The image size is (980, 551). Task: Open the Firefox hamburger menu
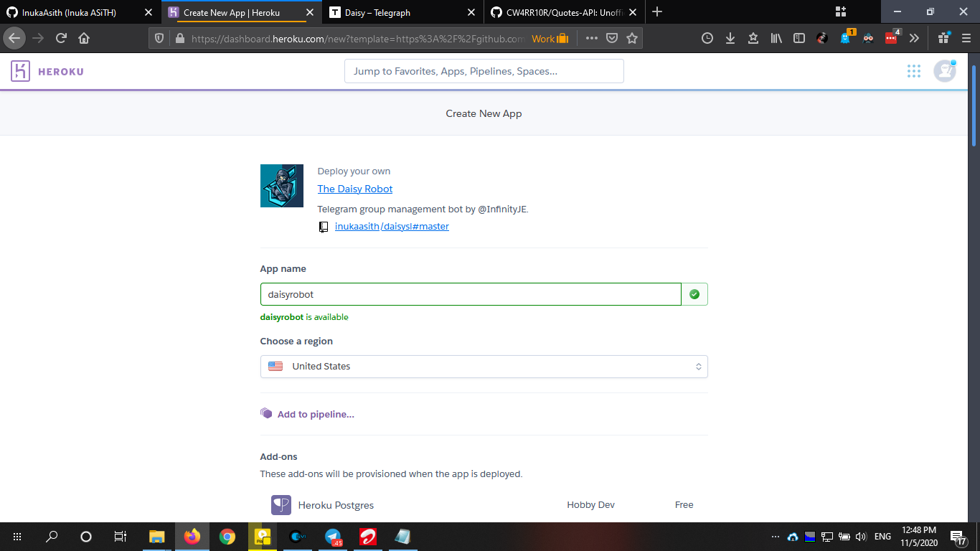(x=966, y=38)
